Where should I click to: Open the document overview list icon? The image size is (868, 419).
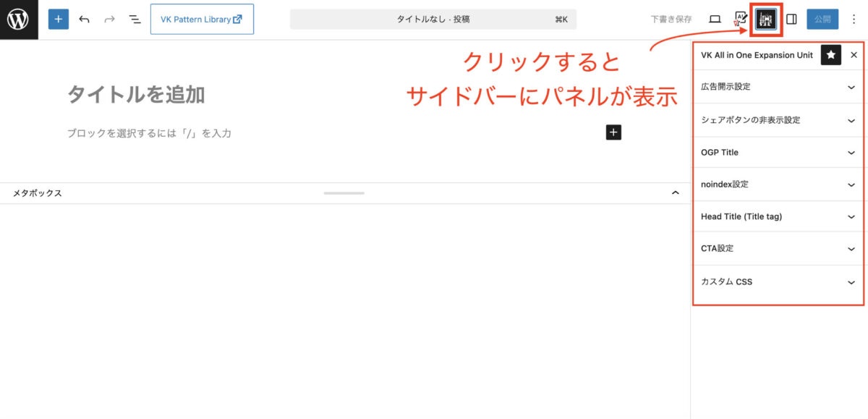[x=135, y=20]
